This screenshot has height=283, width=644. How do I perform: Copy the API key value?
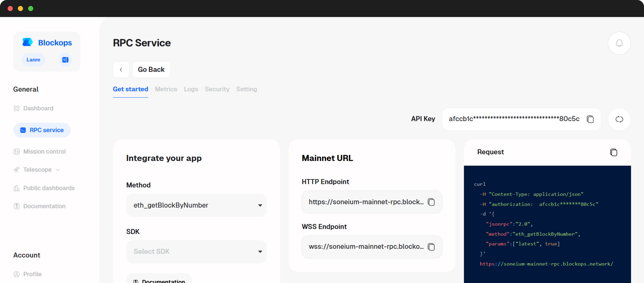click(x=590, y=119)
